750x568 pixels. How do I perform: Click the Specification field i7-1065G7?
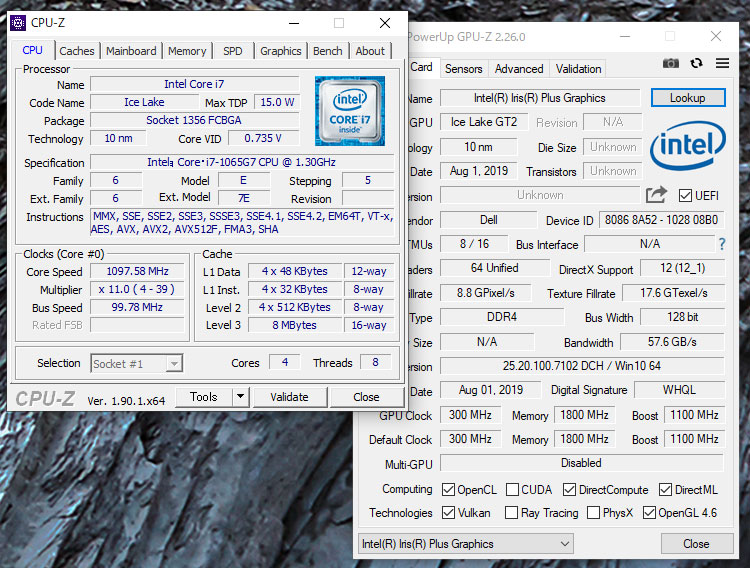pyautogui.click(x=242, y=162)
